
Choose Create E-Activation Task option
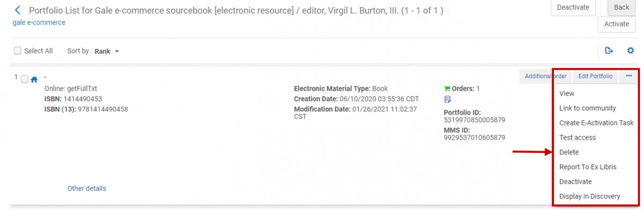[x=596, y=123]
